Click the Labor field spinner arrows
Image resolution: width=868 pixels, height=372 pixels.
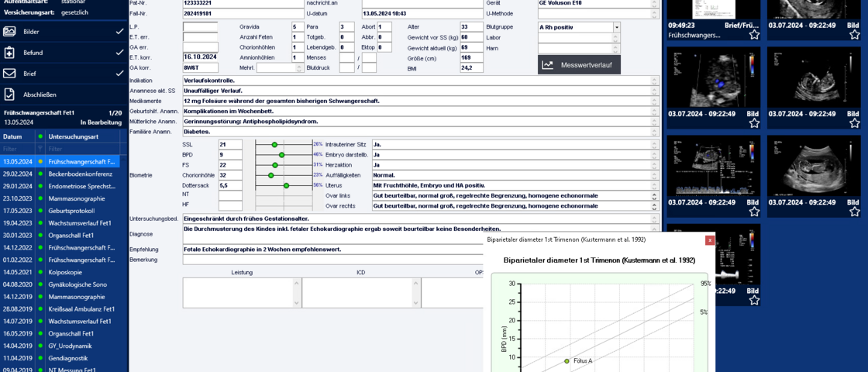[617, 38]
